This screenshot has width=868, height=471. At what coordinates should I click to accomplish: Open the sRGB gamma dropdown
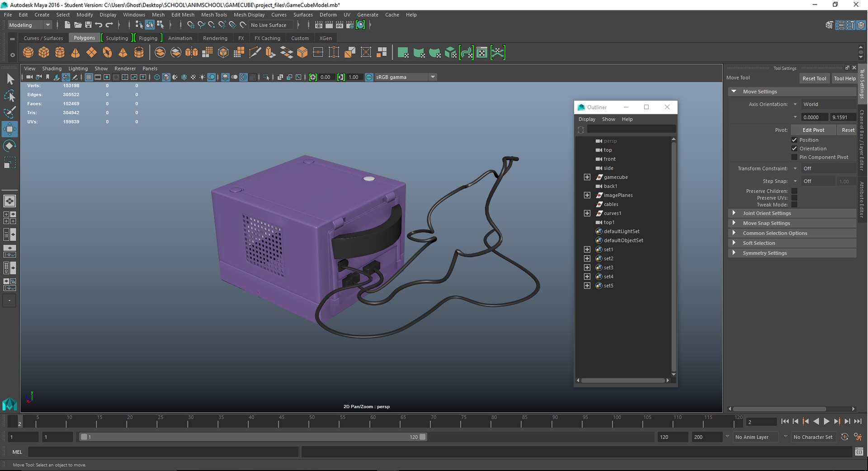pos(405,77)
